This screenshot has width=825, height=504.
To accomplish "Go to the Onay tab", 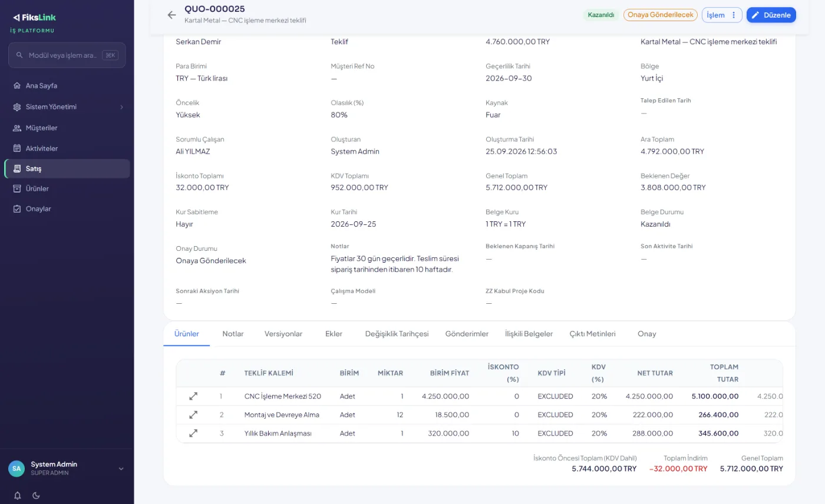I will click(646, 334).
